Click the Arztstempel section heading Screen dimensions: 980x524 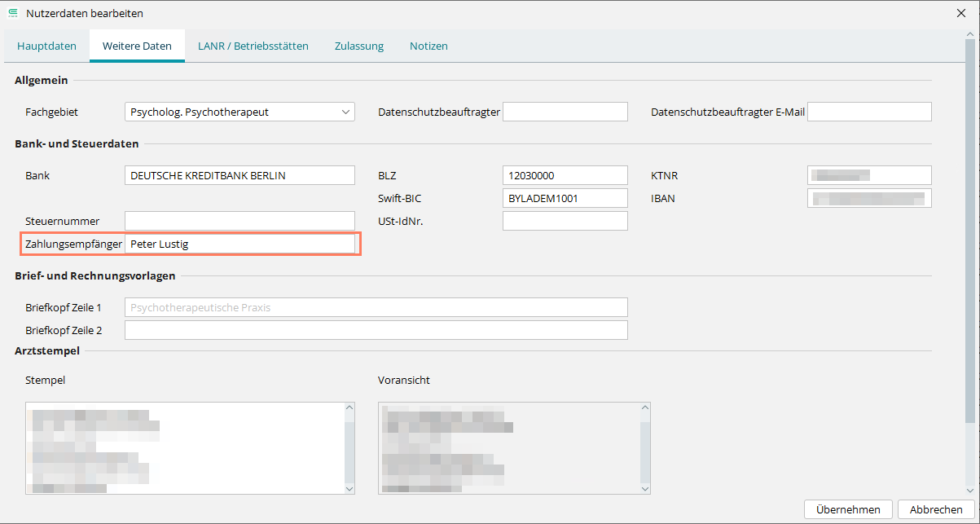coord(47,350)
